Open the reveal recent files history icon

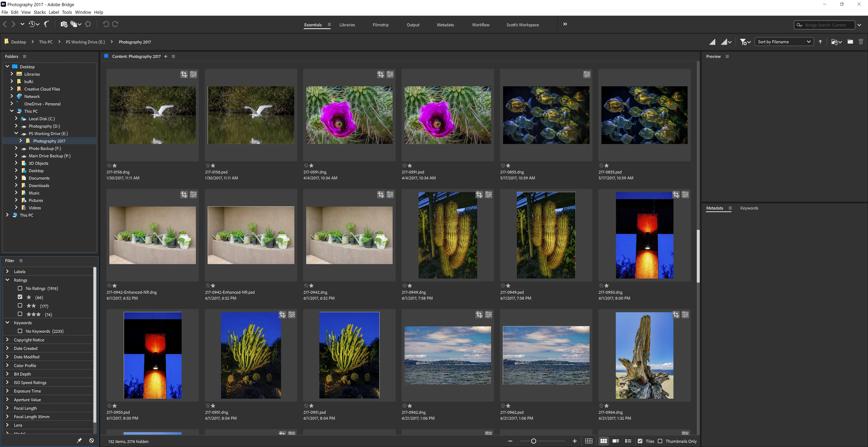click(32, 24)
